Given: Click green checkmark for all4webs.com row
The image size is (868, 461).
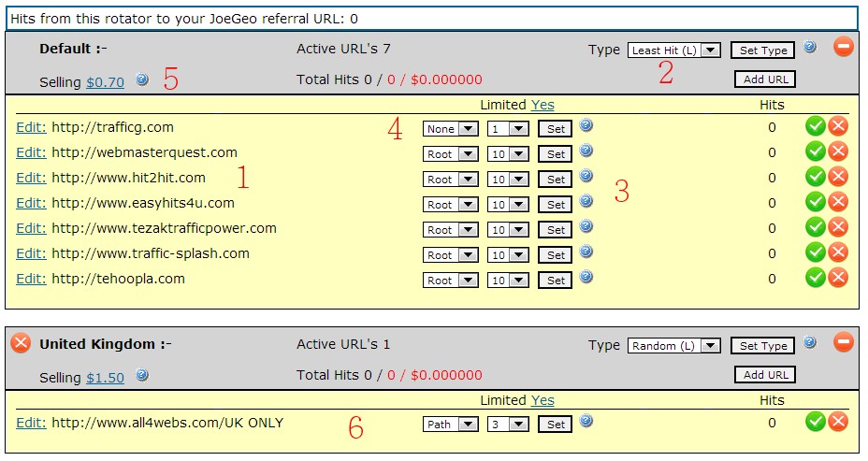Looking at the screenshot, I should [x=815, y=422].
